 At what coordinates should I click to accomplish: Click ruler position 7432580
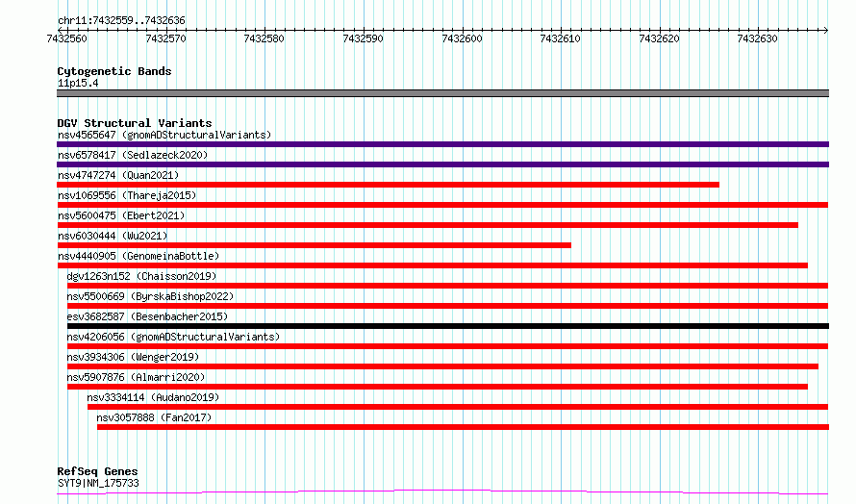[x=264, y=38]
